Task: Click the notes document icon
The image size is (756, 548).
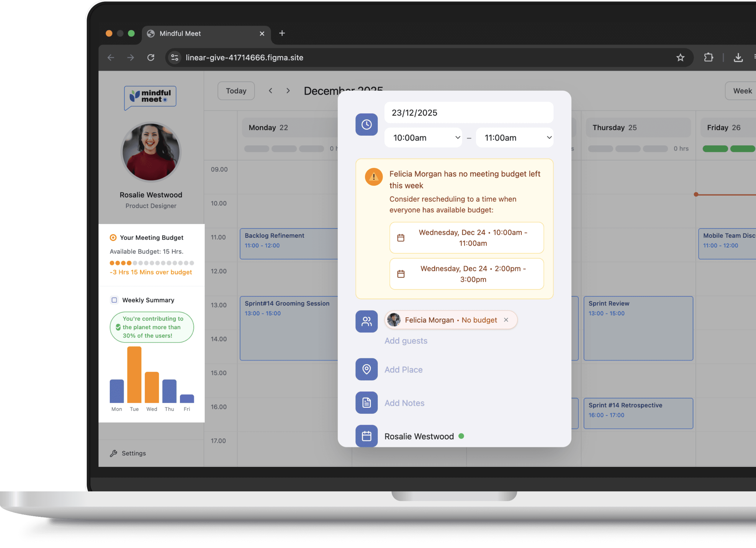Action: [x=366, y=402]
